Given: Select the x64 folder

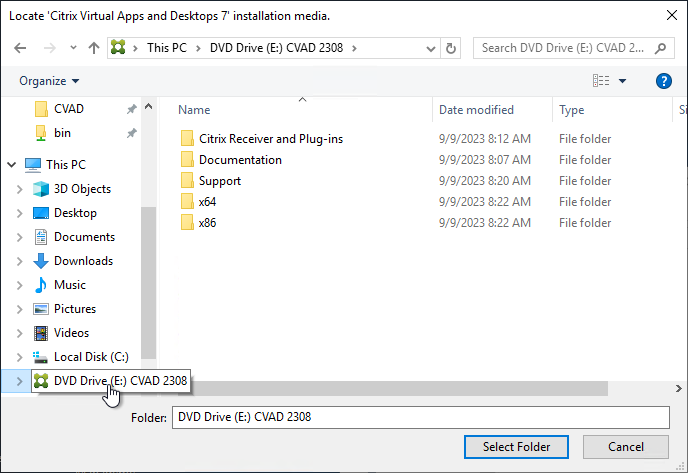Looking at the screenshot, I should point(207,202).
